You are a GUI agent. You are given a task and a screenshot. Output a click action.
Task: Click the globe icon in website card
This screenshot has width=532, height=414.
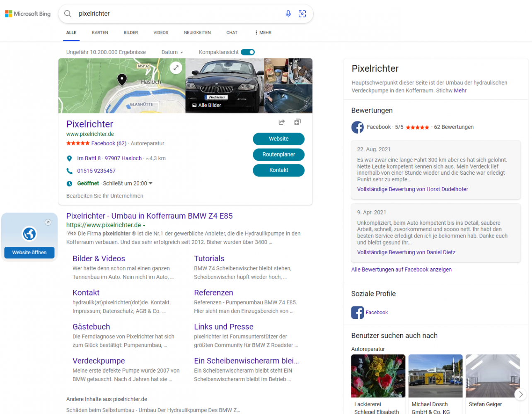pos(29,234)
